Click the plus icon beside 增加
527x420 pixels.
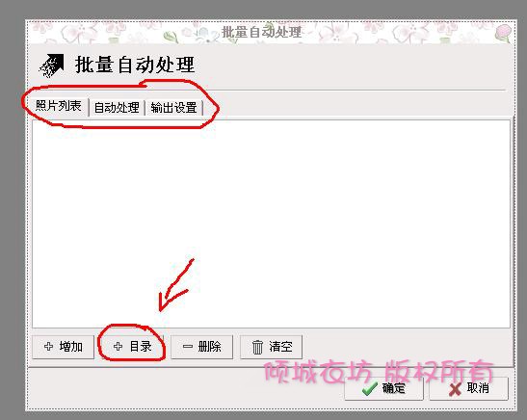[x=49, y=347]
